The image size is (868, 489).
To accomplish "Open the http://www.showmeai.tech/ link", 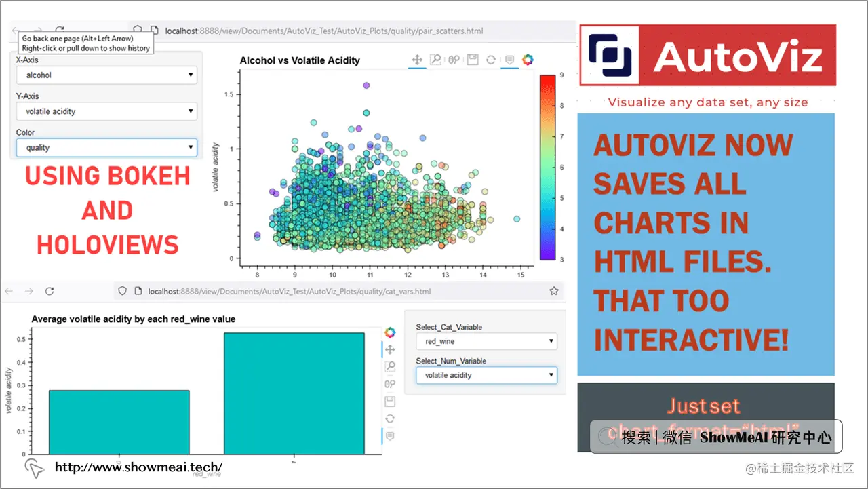I will point(138,467).
